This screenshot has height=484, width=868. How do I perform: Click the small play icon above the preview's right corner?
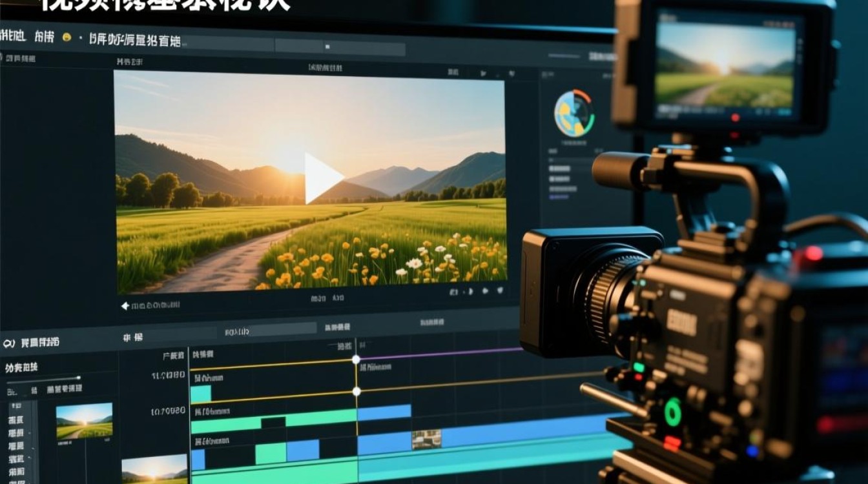click(x=482, y=74)
